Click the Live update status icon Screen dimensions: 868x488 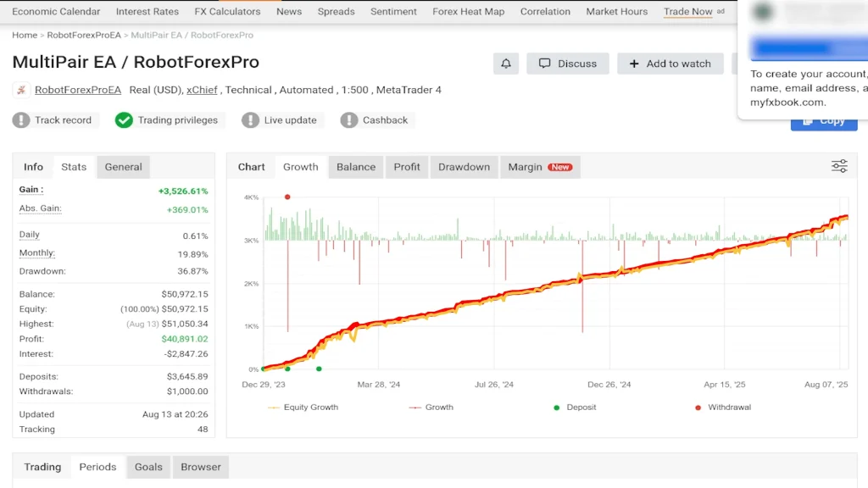pos(250,120)
